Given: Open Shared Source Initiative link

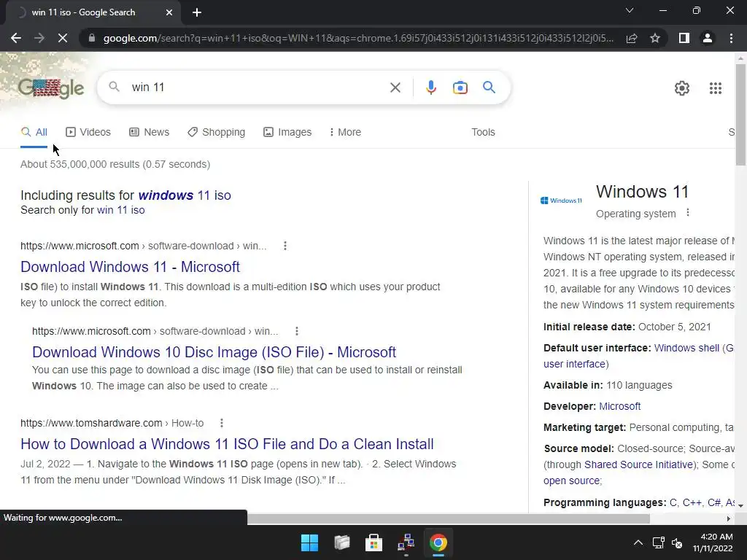Looking at the screenshot, I should click(638, 464).
